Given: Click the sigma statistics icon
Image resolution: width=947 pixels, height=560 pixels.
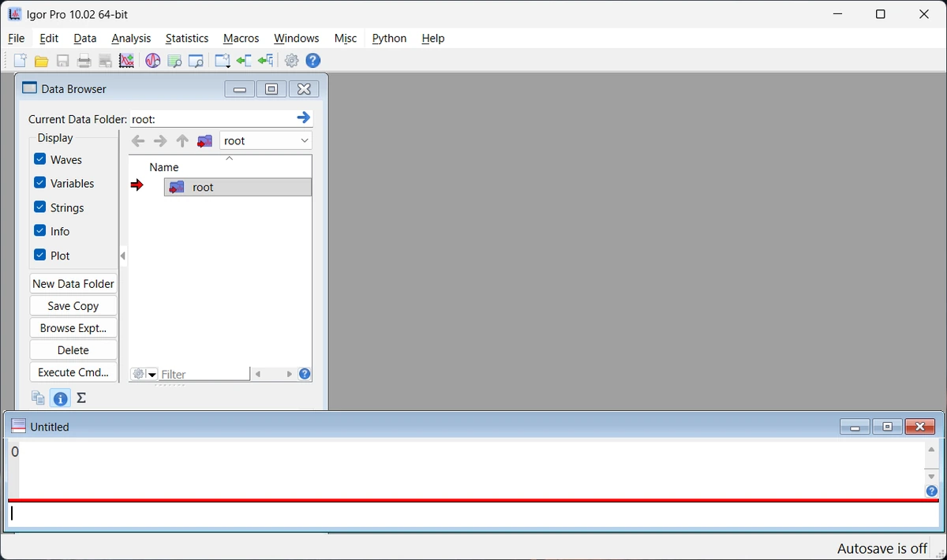Looking at the screenshot, I should [81, 398].
